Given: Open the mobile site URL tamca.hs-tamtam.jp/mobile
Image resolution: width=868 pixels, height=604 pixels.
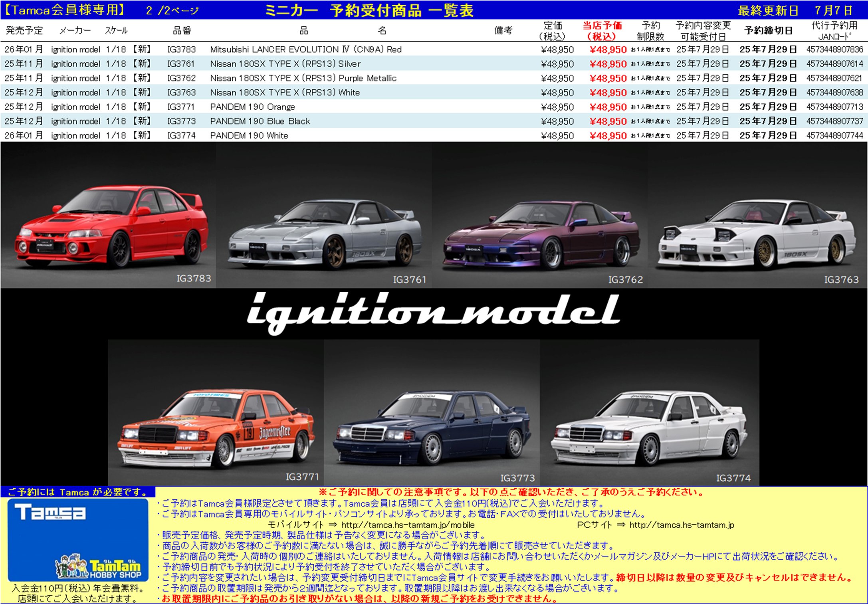Looking at the screenshot, I should pyautogui.click(x=408, y=525).
